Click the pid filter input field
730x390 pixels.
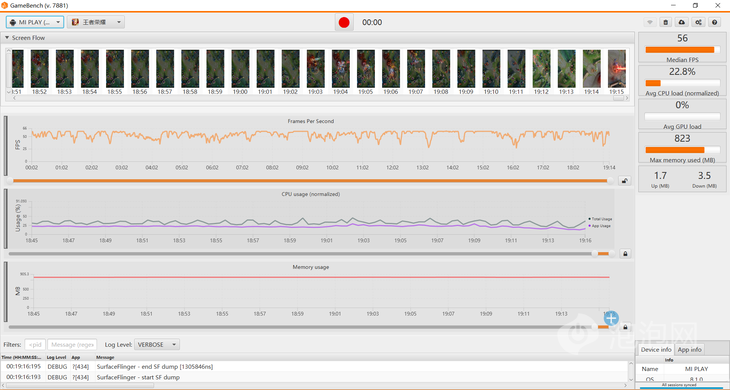[35, 344]
